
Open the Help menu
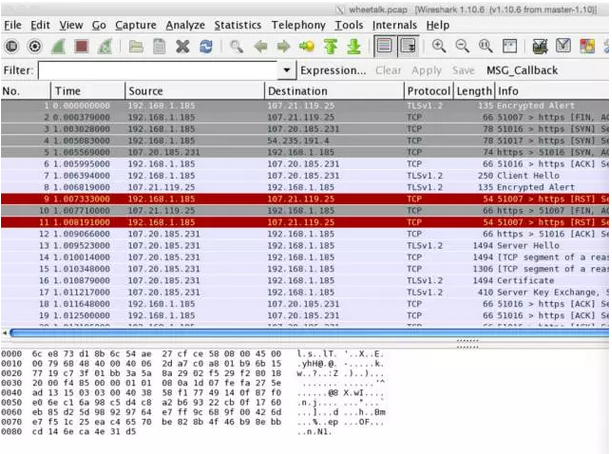coord(438,25)
